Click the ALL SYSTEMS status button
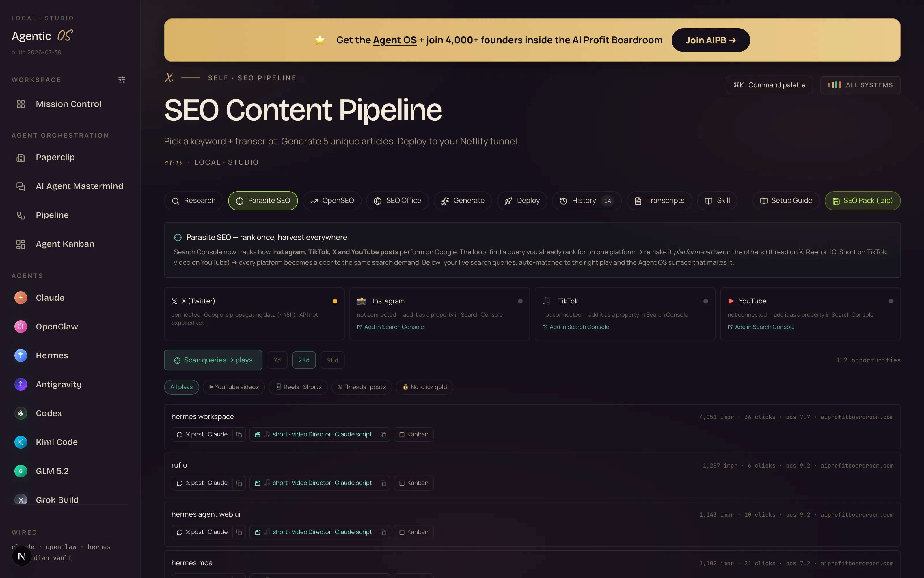The image size is (924, 578). coord(860,85)
